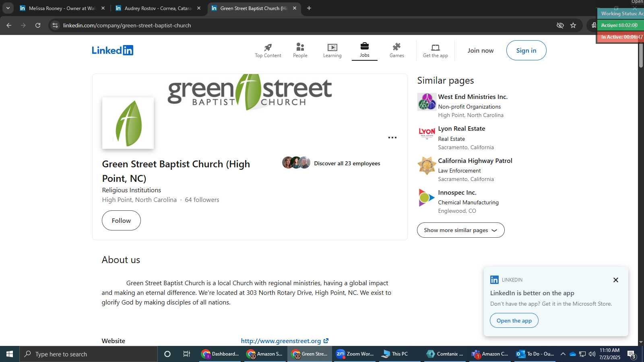Click the green leaf church logo image
This screenshot has width=644, height=362.
pyautogui.click(x=128, y=123)
